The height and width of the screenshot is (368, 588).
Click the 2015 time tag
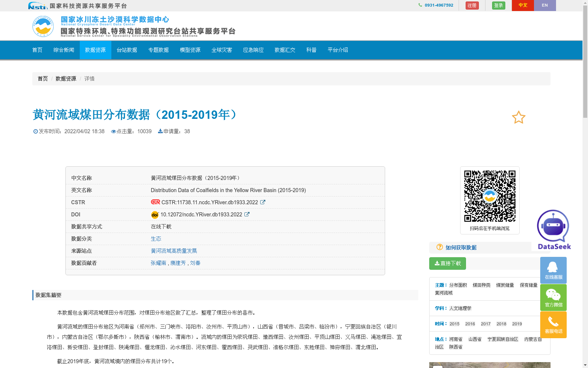tap(455, 324)
